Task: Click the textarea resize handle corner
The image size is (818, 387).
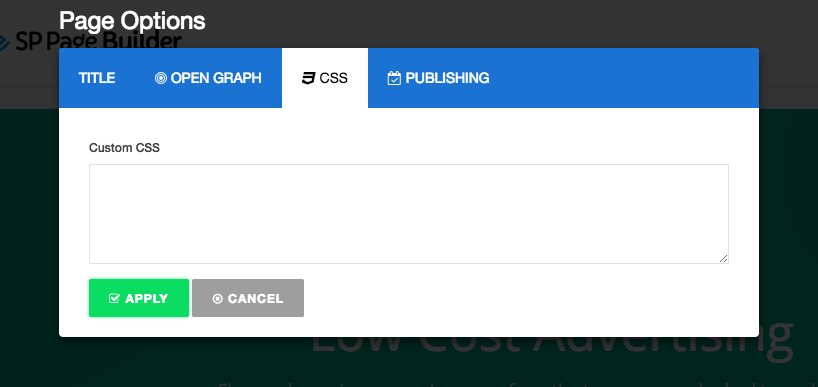Action: click(x=724, y=259)
